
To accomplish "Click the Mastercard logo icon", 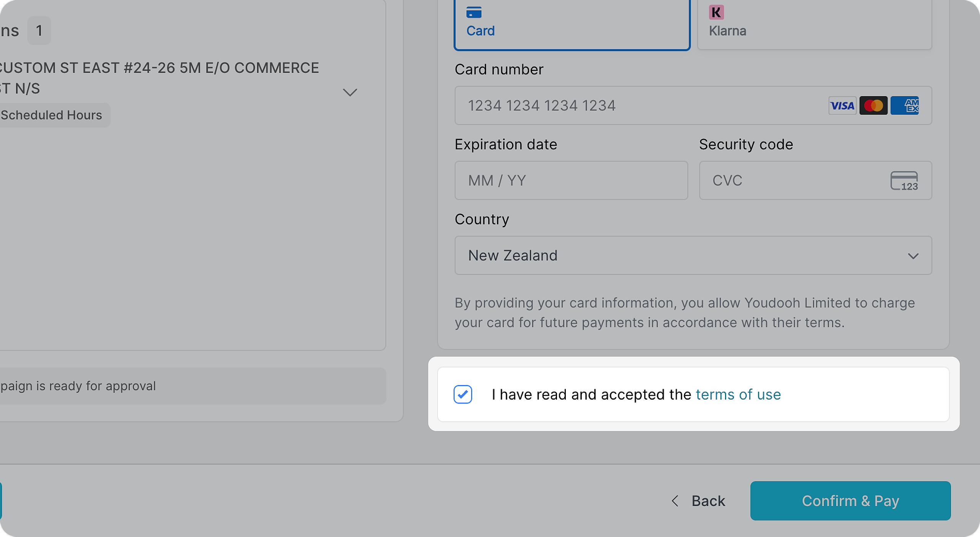I will [873, 106].
